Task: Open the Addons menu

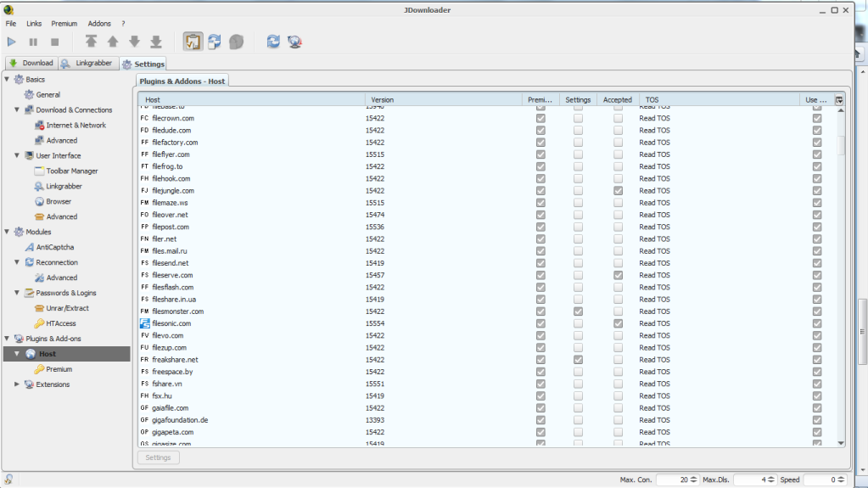Action: click(99, 24)
